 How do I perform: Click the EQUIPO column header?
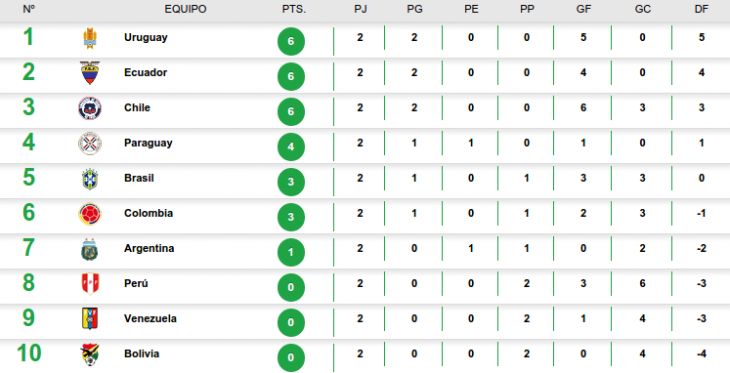pos(185,9)
